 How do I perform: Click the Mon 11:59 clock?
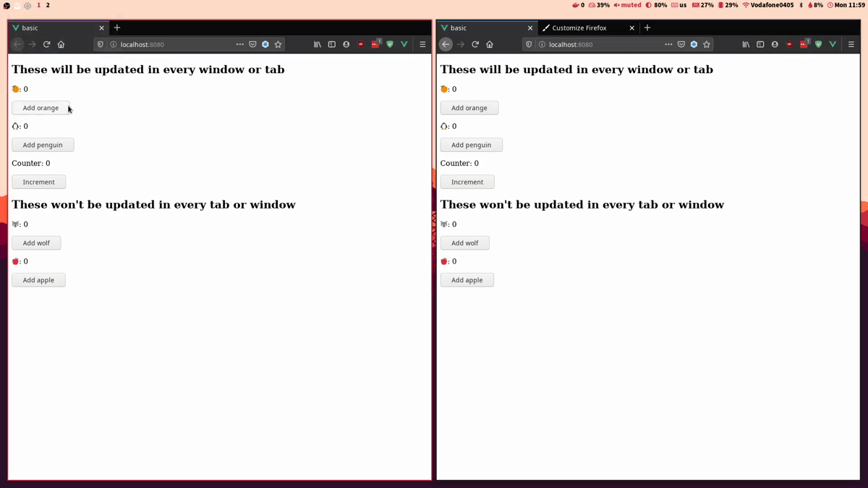click(846, 5)
